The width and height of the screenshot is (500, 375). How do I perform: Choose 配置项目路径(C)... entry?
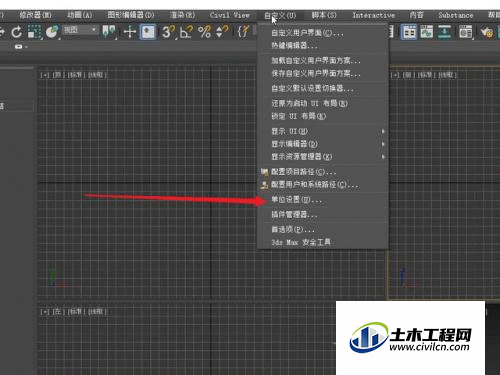(303, 172)
